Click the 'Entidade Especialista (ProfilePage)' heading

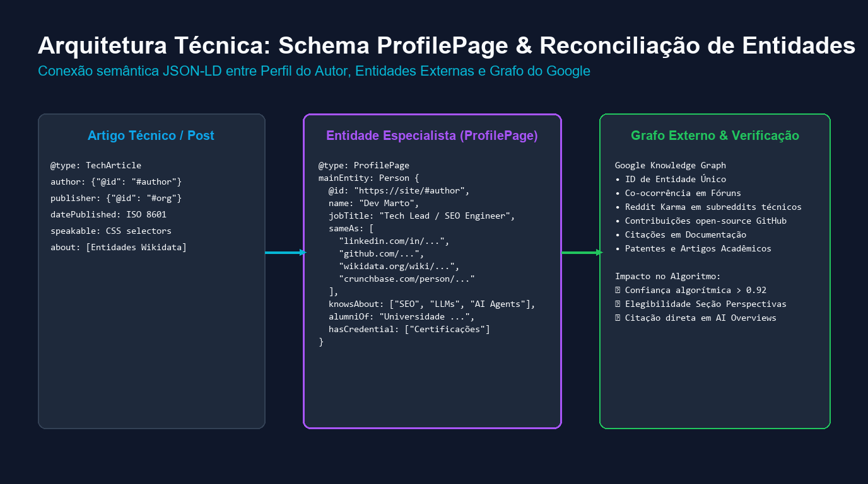432,135
